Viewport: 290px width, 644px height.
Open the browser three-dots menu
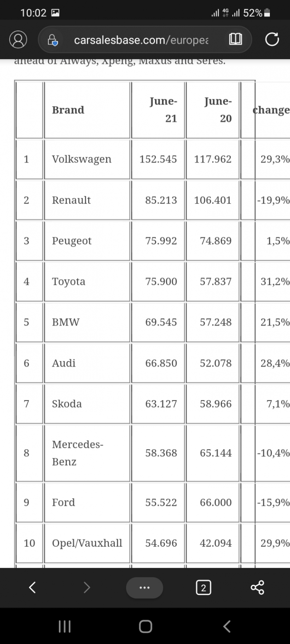click(144, 588)
